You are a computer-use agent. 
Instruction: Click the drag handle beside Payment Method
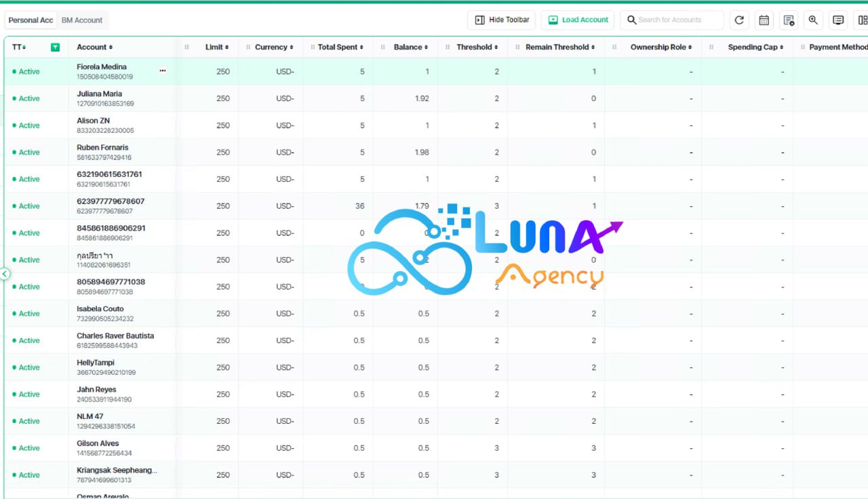803,47
